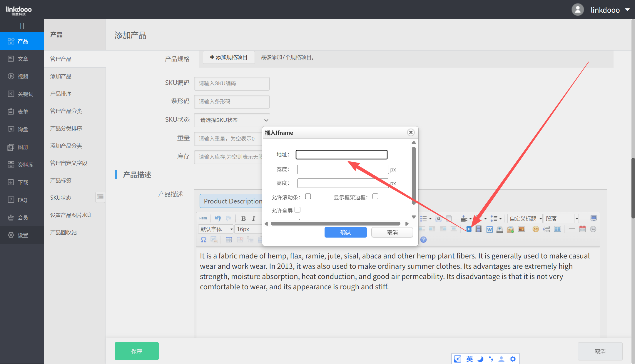Image resolution: width=635 pixels, height=364 pixels.
Task: Click the Undo icon in editor toolbar
Action: coord(218,218)
